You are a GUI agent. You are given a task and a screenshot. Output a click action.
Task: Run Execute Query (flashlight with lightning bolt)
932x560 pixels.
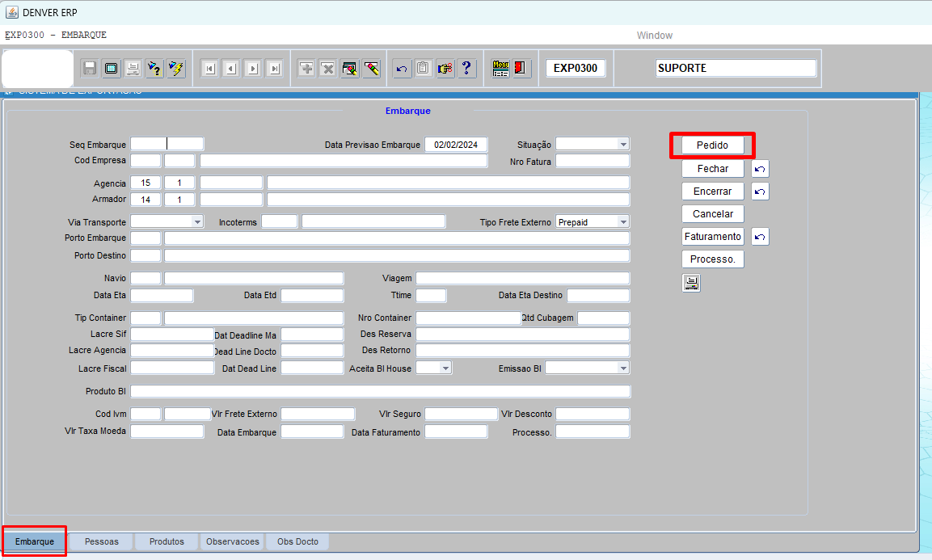[x=176, y=69]
